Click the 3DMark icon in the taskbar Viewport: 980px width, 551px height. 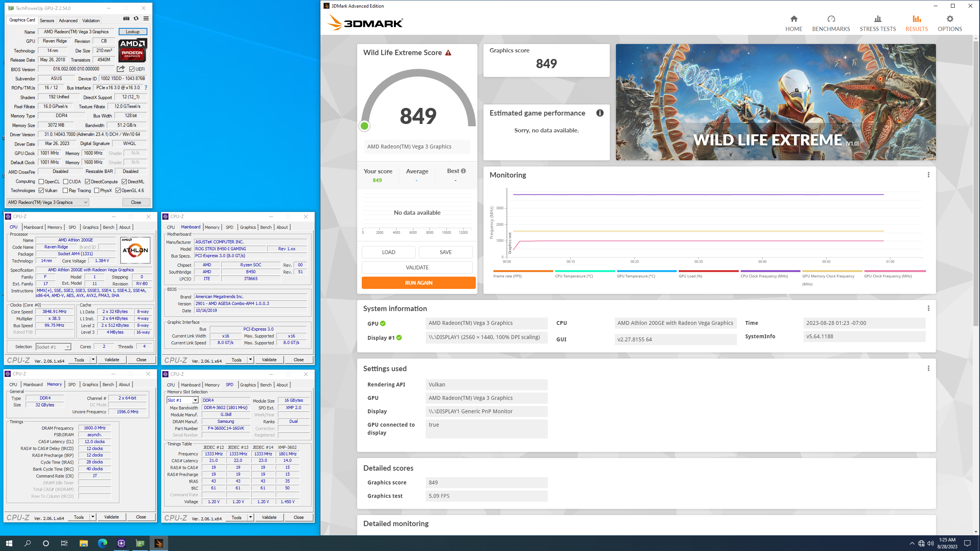coord(158,543)
